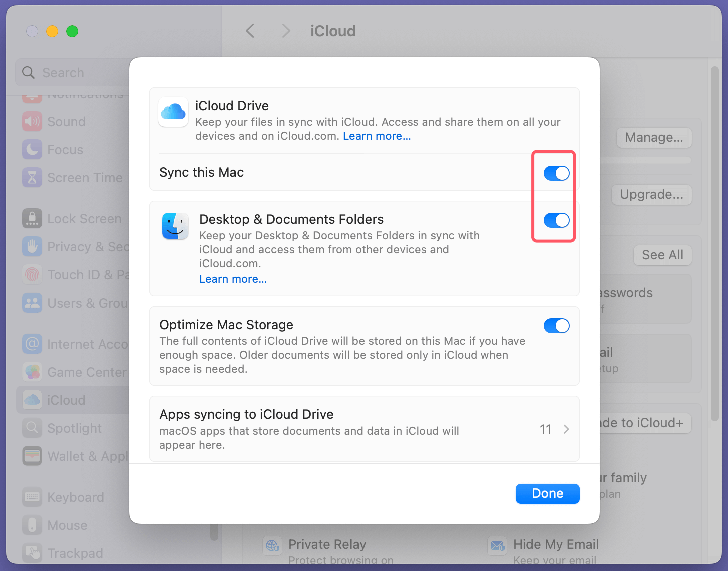
Task: Open the iCloud Drive Learn more link
Action: tap(377, 136)
